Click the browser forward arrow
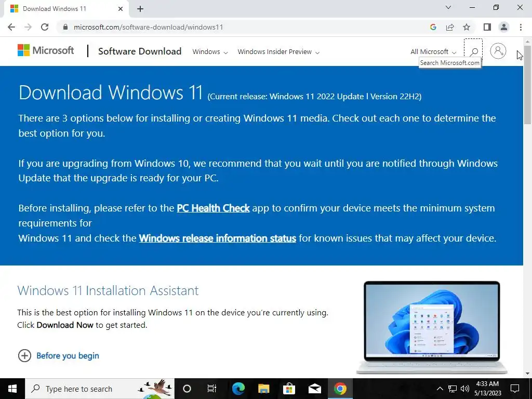Screen dimensions: 532x399 [x=28, y=27]
